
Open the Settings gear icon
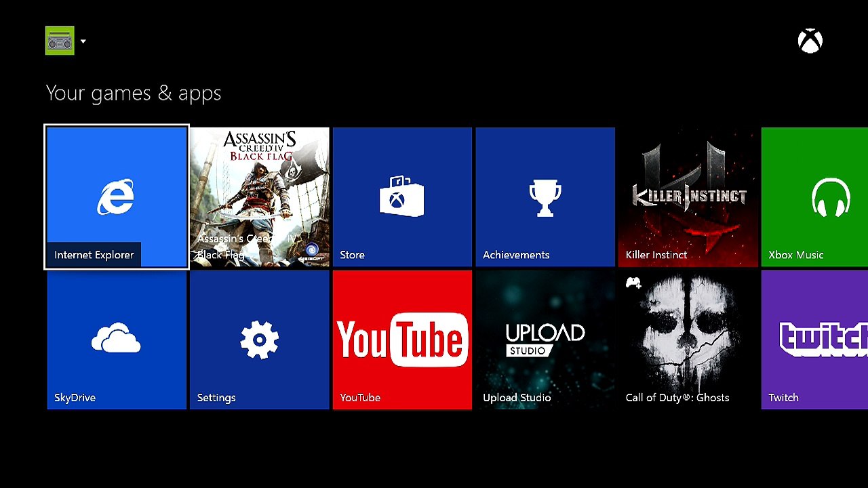(x=260, y=340)
